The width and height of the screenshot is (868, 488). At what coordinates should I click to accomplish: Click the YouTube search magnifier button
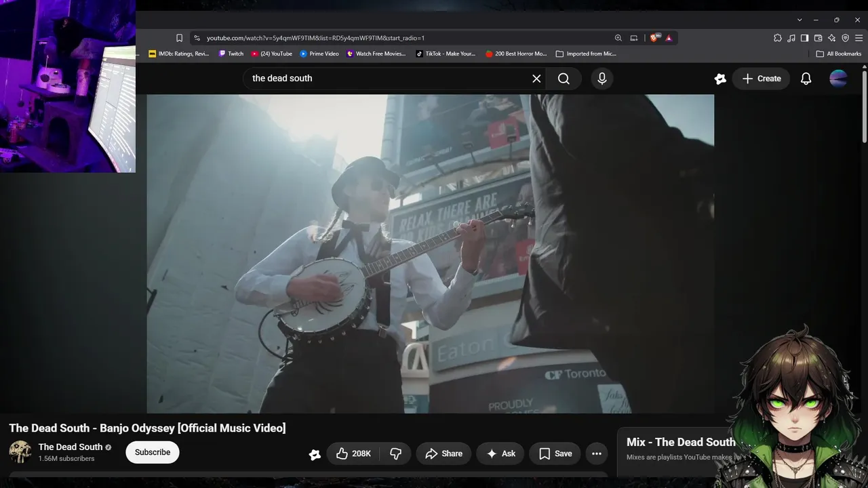click(564, 79)
